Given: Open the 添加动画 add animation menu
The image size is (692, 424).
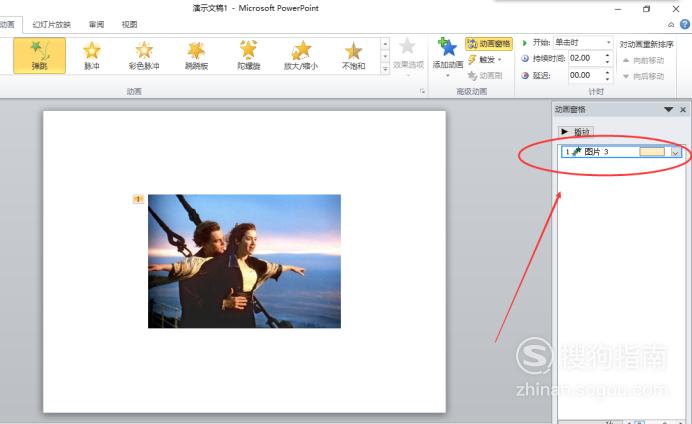Looking at the screenshot, I should click(x=448, y=58).
